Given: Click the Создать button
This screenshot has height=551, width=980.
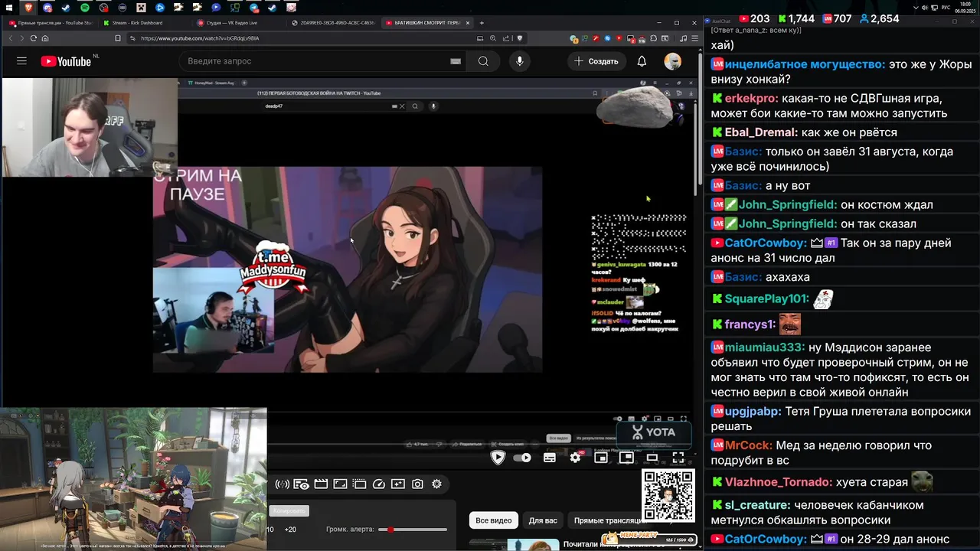Looking at the screenshot, I should pyautogui.click(x=596, y=61).
